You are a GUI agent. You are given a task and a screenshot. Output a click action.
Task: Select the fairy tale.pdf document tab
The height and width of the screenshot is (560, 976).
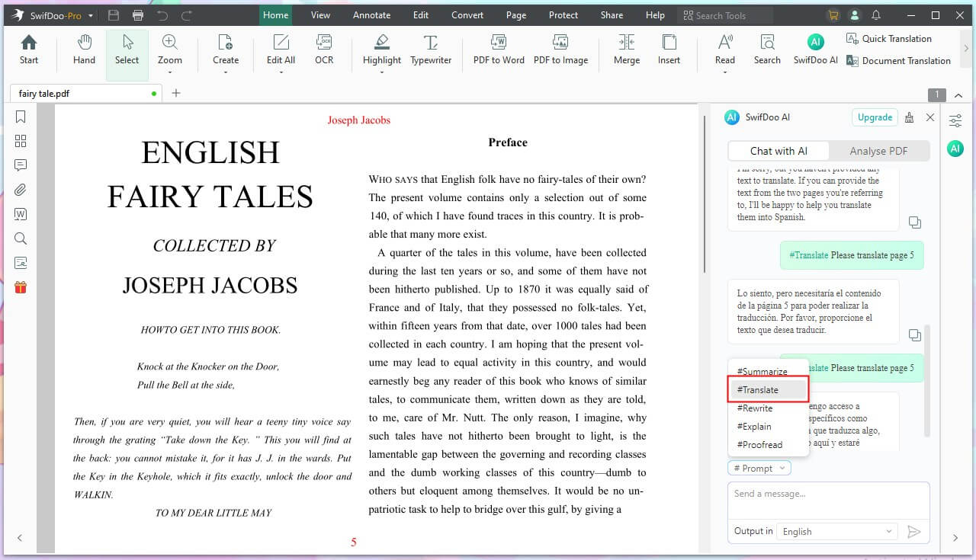[84, 93]
